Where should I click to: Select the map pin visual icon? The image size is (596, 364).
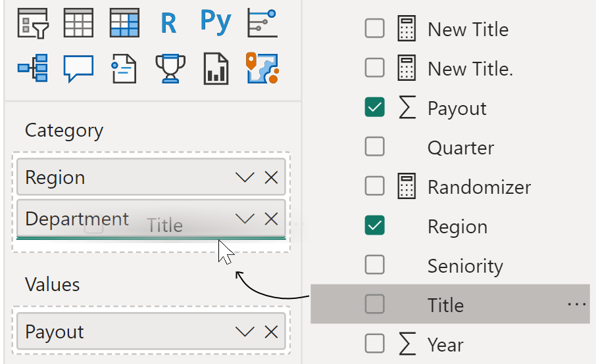pos(262,68)
